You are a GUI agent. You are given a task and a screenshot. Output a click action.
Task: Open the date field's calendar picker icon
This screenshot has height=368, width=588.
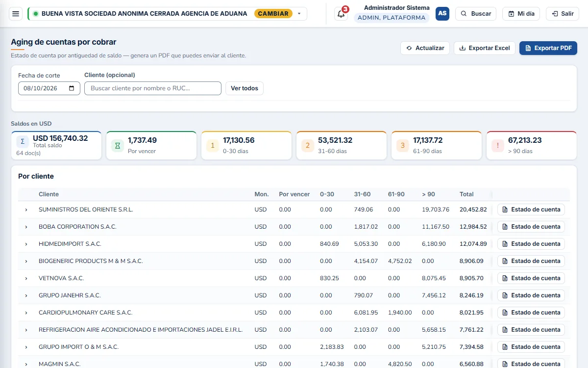coord(72,88)
